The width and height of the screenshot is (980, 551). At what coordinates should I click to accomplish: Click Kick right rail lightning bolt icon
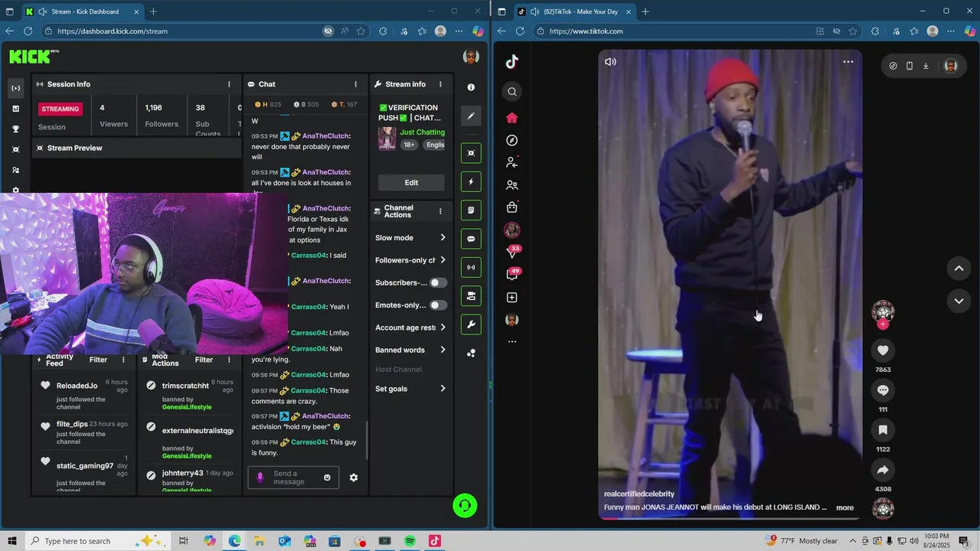(471, 182)
